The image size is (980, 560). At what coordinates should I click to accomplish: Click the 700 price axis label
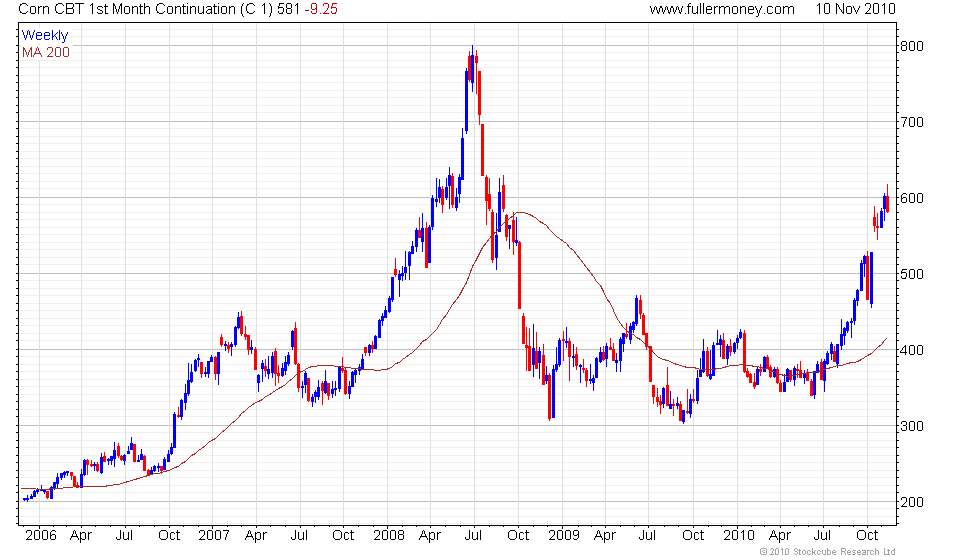click(x=912, y=122)
